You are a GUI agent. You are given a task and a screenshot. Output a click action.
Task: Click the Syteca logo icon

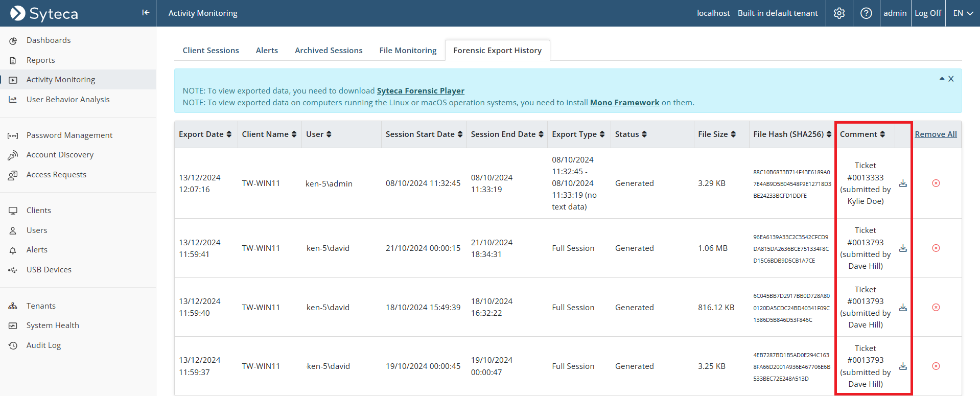(18, 13)
